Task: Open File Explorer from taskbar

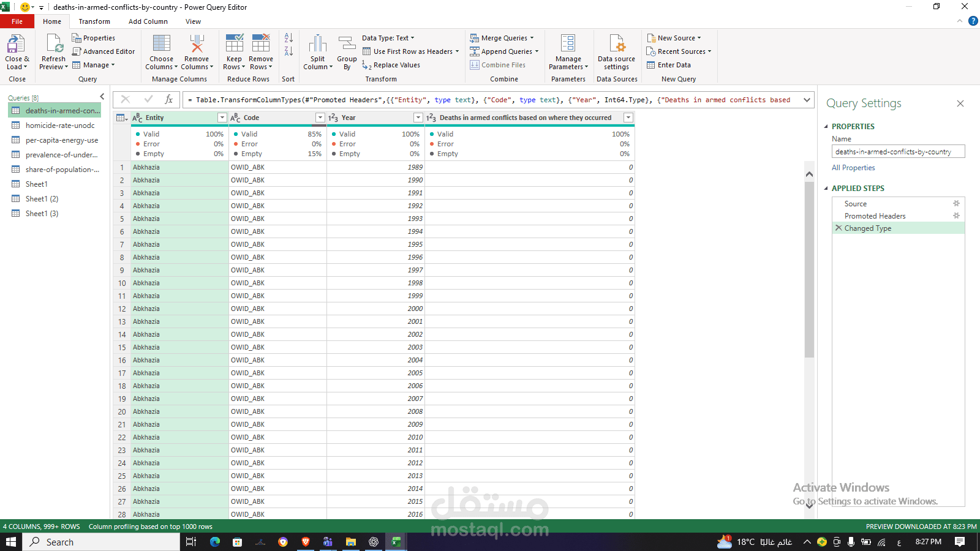Action: (x=351, y=542)
